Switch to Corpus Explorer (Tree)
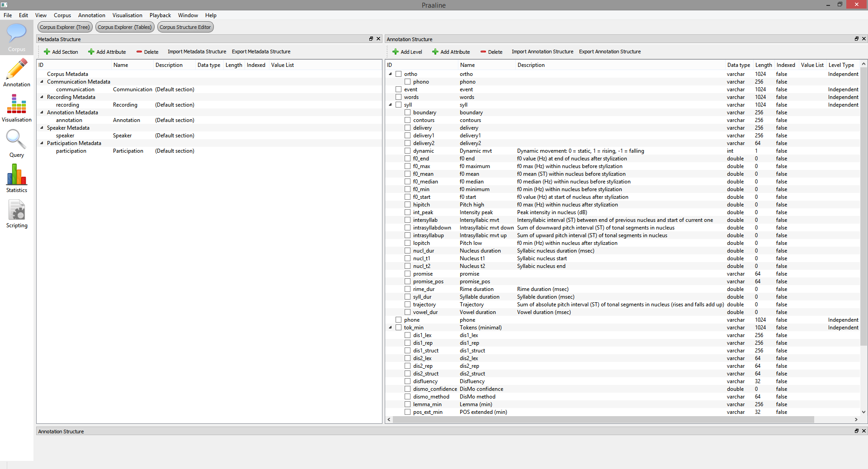This screenshot has height=469, width=868. [x=65, y=27]
